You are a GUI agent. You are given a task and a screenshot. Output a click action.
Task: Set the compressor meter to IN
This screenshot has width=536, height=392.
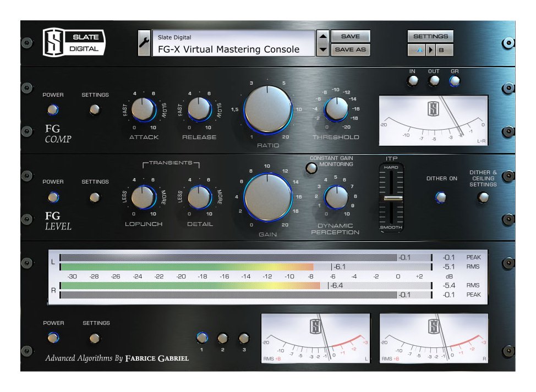point(413,81)
